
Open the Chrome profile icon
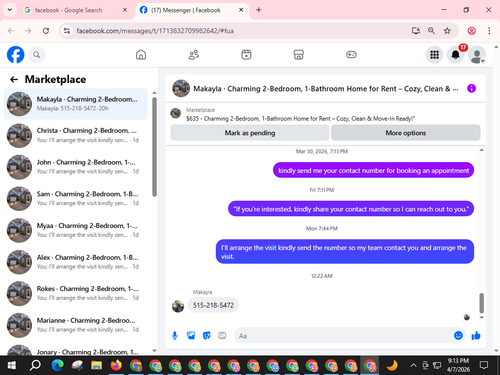coord(471,31)
